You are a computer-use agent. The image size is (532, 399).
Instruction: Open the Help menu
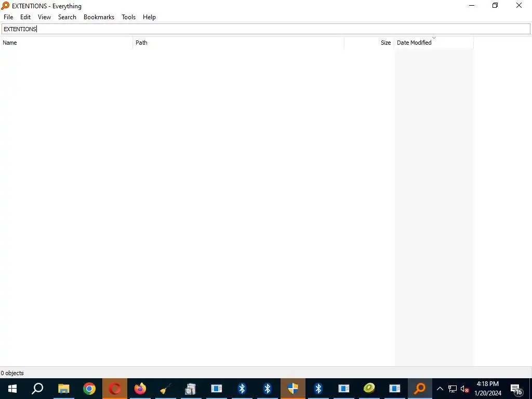(x=149, y=17)
